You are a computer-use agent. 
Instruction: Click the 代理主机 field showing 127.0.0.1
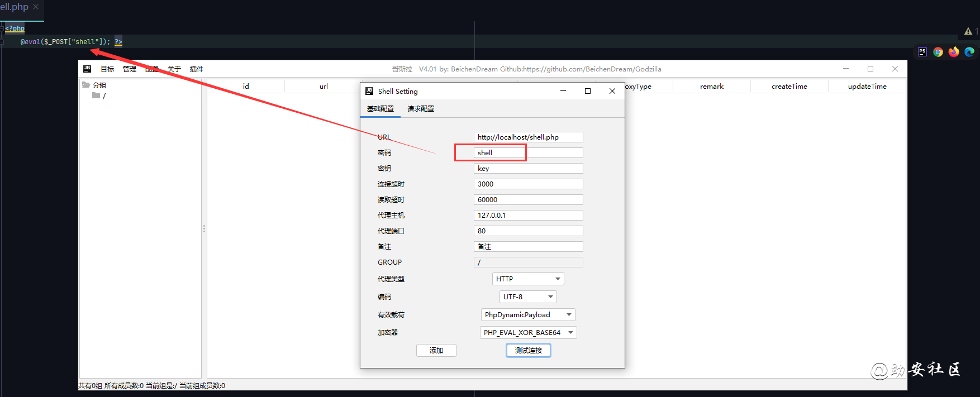coord(528,215)
